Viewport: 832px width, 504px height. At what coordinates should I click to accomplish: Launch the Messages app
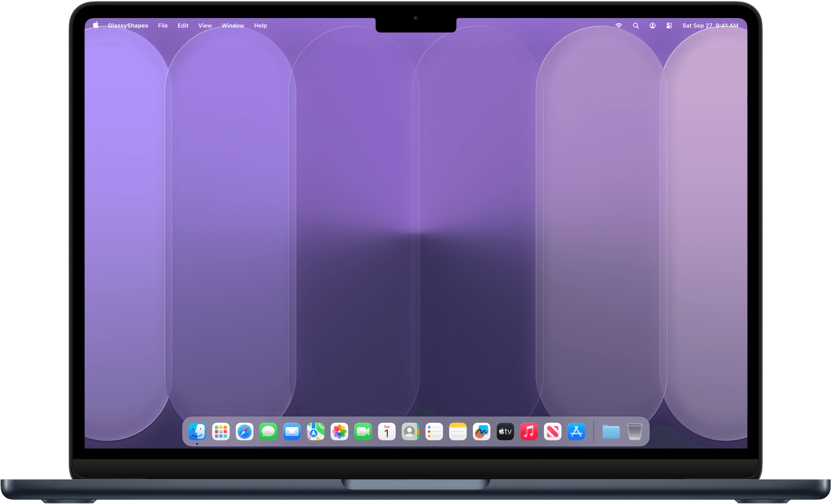(268, 432)
